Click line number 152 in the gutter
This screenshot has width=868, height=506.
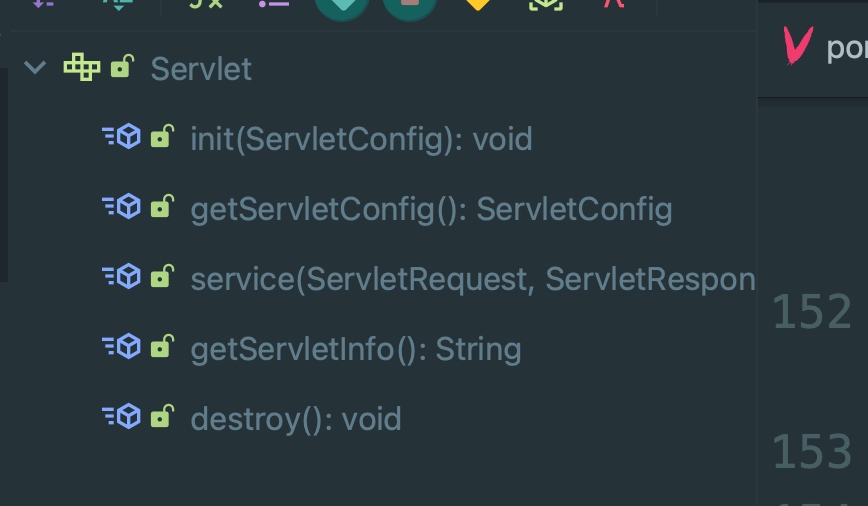coord(812,312)
